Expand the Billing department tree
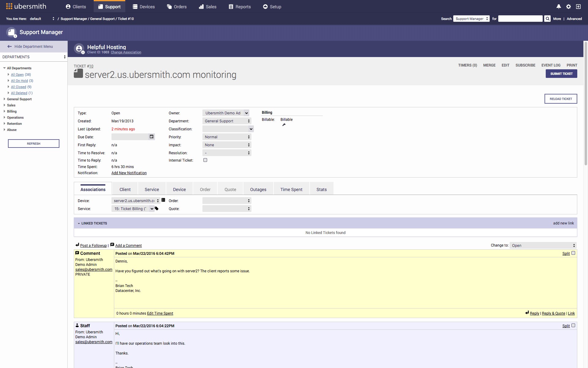This screenshot has height=368, width=588. tap(5, 111)
